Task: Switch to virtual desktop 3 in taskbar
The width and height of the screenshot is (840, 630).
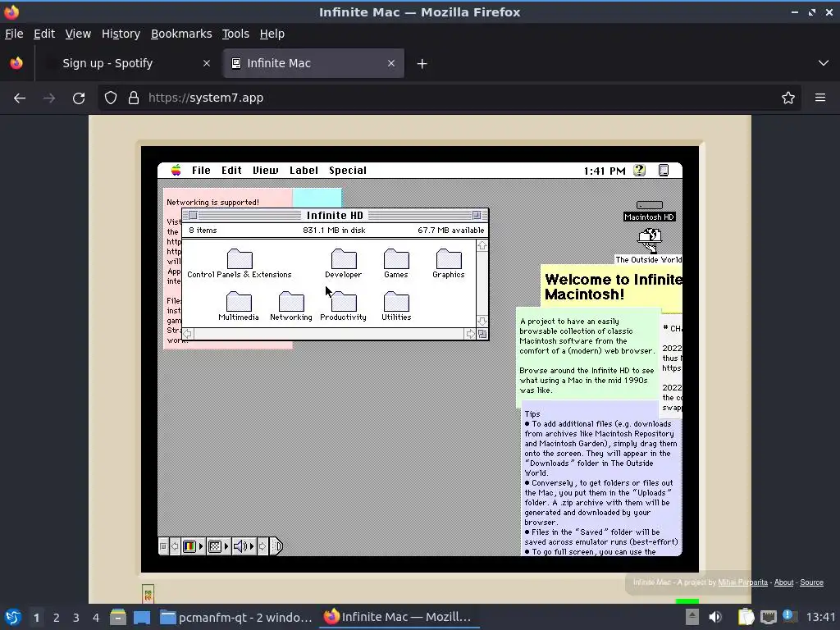Action: (x=76, y=618)
